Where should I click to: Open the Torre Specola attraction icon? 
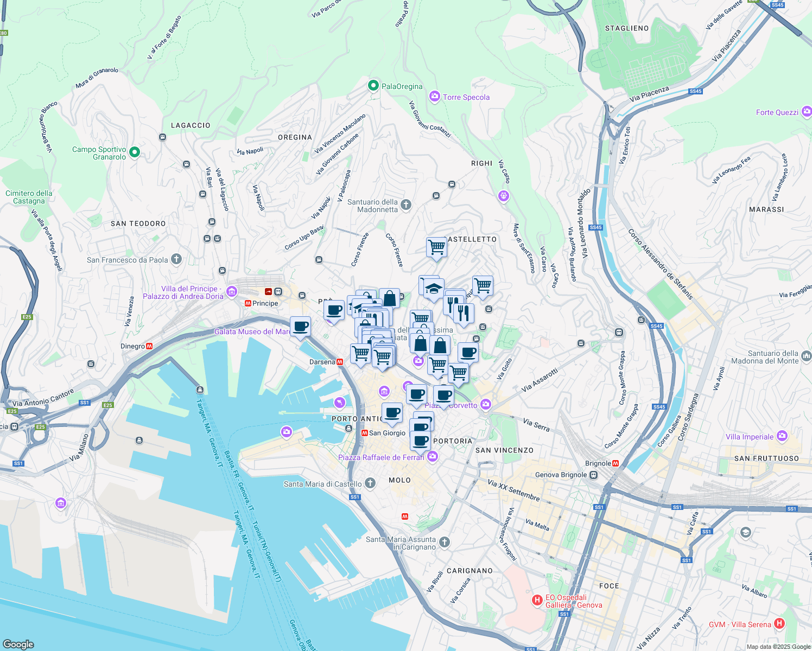pyautogui.click(x=434, y=97)
